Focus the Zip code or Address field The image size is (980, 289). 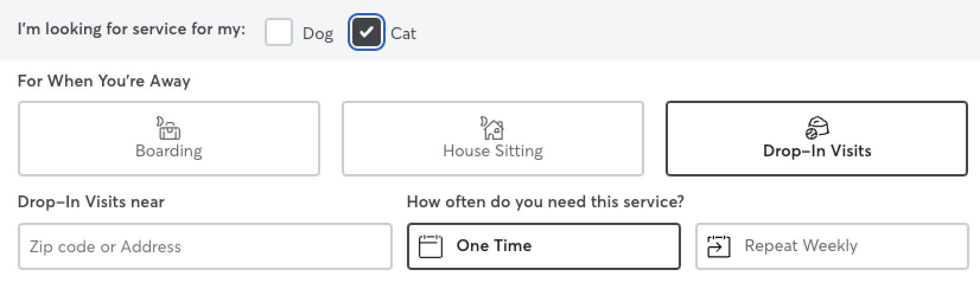tap(205, 246)
